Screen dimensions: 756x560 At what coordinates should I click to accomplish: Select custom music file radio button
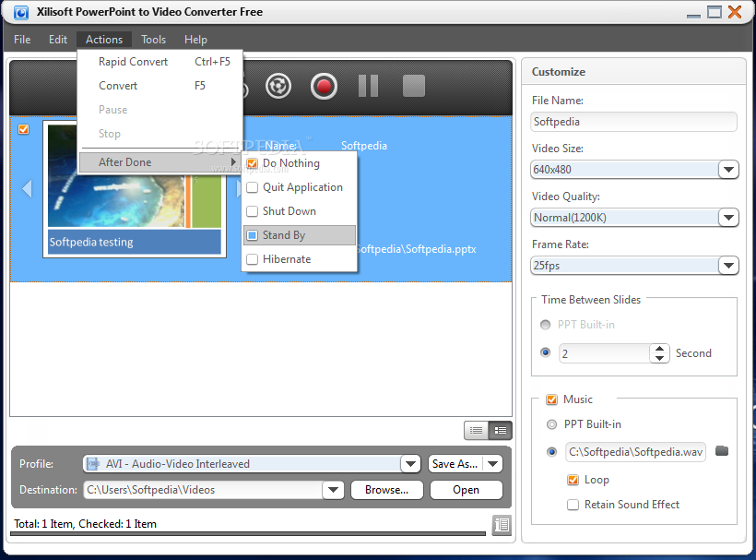pos(551,452)
